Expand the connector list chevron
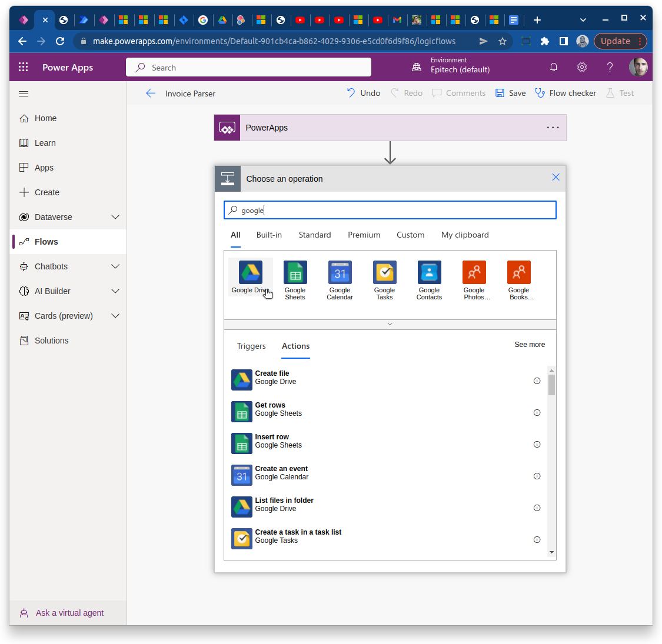662x644 pixels. (390, 324)
